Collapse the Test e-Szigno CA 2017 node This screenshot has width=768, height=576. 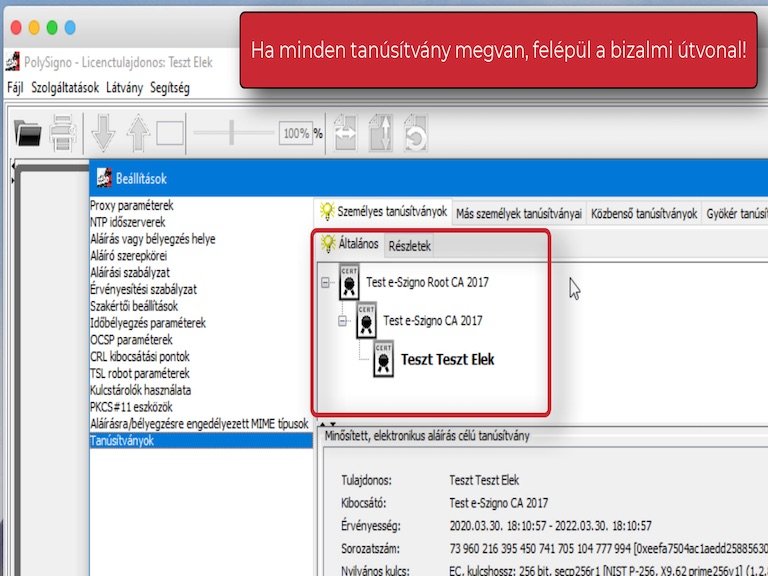click(x=342, y=321)
